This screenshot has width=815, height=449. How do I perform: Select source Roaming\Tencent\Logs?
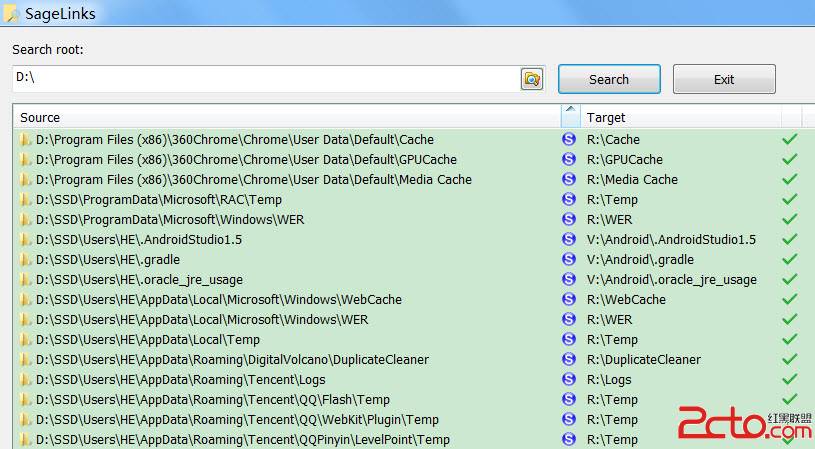coord(181,380)
